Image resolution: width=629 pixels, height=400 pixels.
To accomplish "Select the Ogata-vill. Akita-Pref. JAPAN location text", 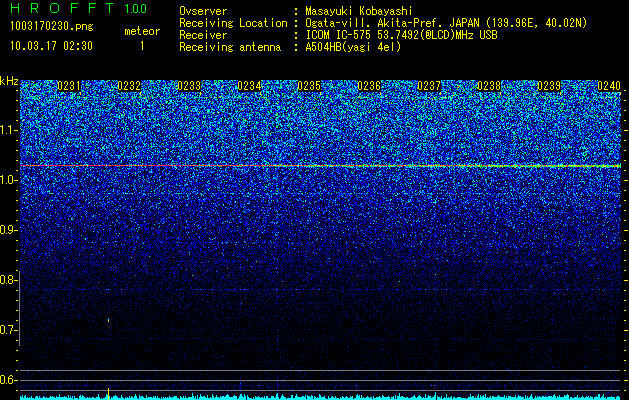I will (x=446, y=23).
